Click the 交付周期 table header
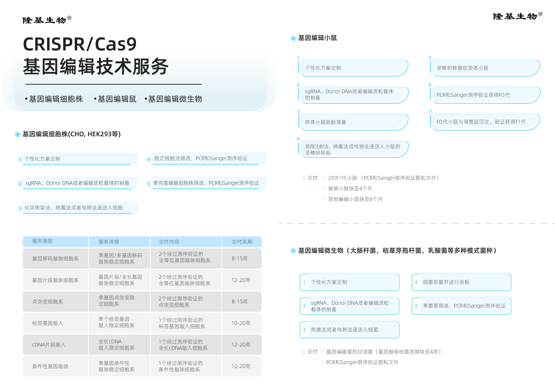This screenshot has width=555, height=392. point(242,242)
